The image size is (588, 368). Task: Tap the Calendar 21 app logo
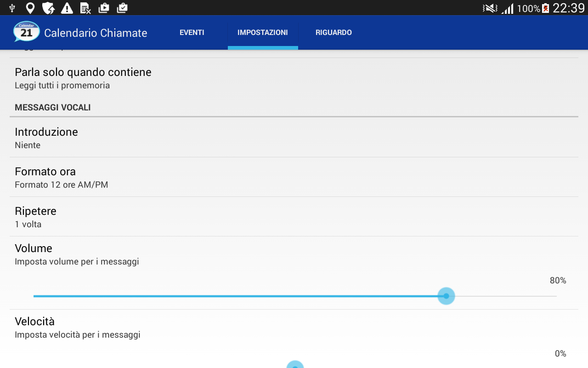(x=26, y=32)
